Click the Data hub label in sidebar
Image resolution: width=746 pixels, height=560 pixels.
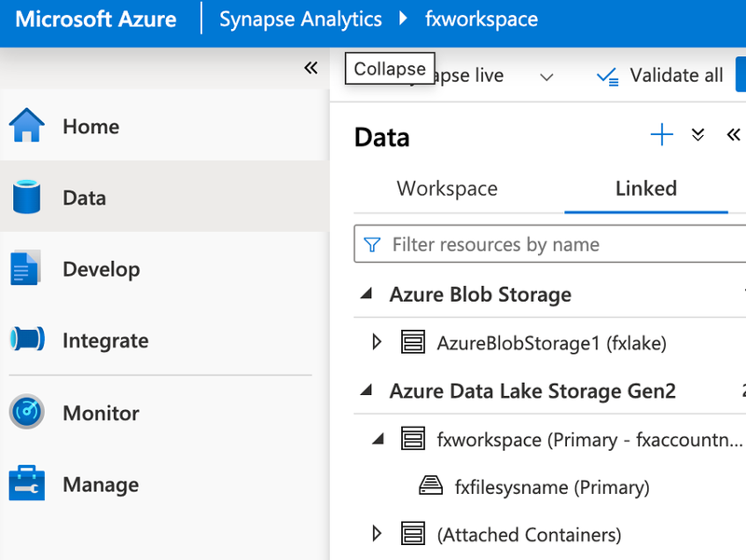[x=84, y=198]
